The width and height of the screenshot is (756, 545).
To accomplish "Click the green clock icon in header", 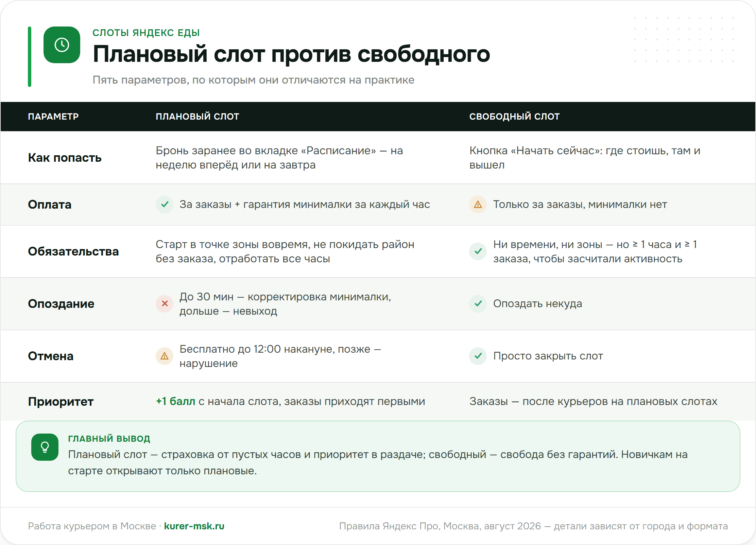I will 62,45.
